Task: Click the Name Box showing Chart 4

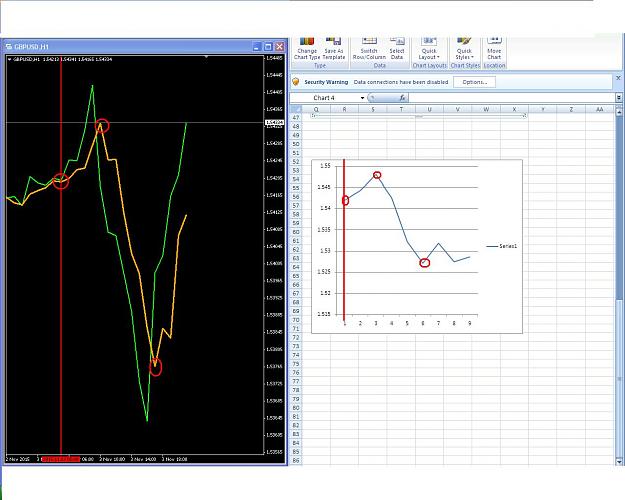Action: (x=324, y=98)
